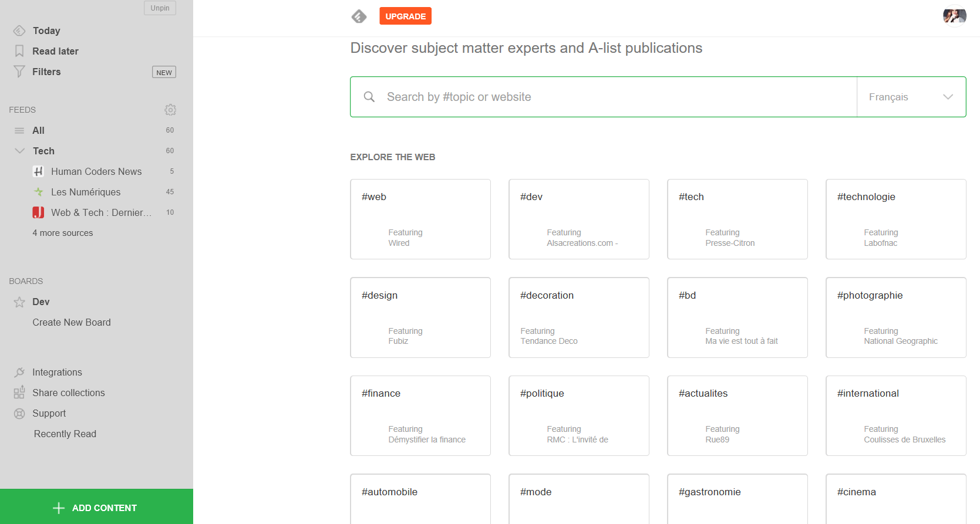980x524 pixels.
Task: Open Today view
Action: tap(46, 31)
